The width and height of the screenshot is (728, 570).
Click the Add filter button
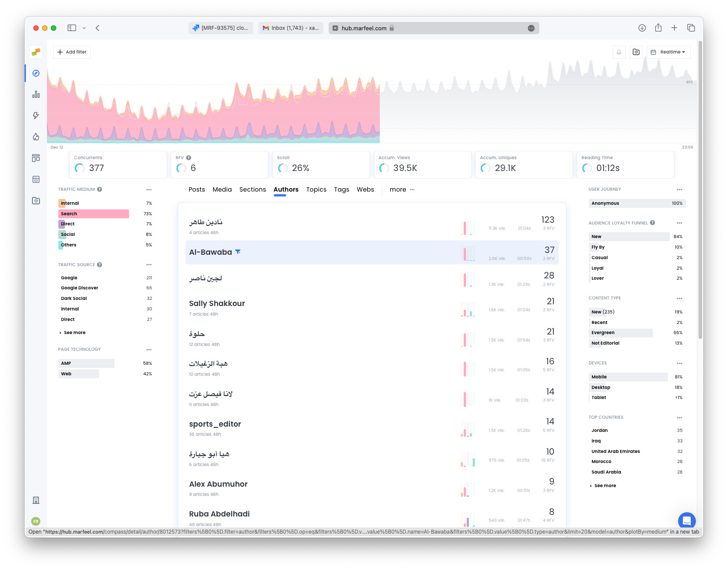pyautogui.click(x=72, y=52)
